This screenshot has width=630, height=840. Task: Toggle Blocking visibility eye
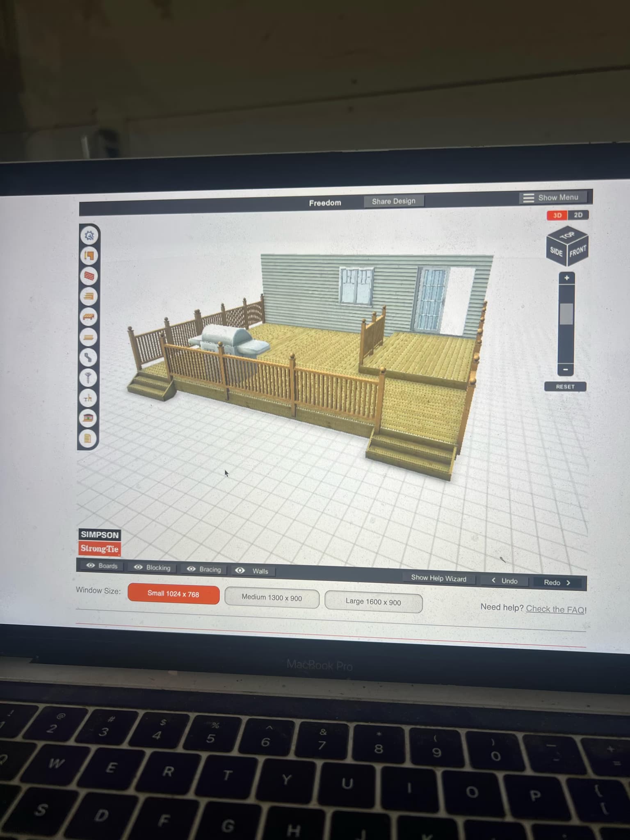[139, 567]
